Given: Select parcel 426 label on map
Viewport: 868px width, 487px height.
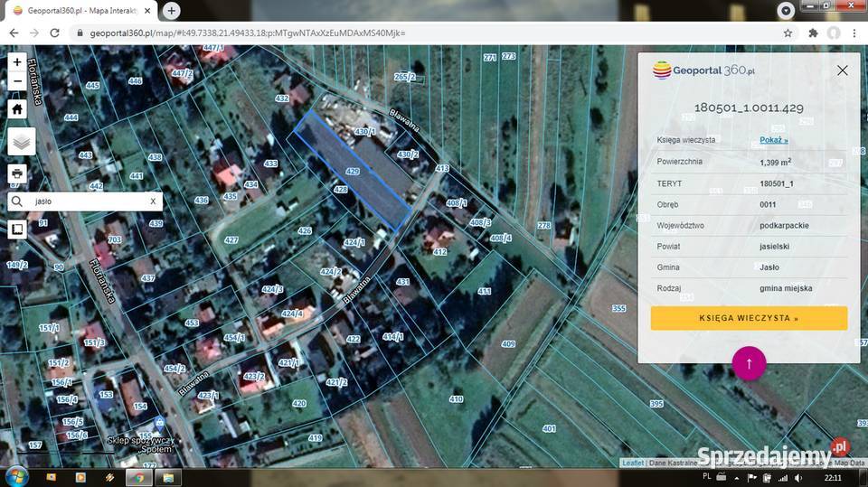Looking at the screenshot, I should point(305,230).
